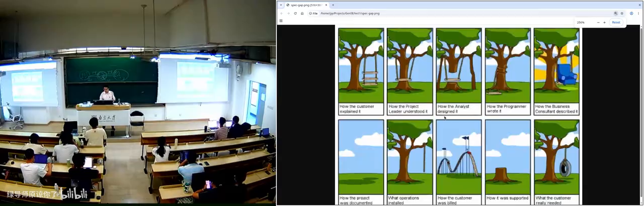Click 'What the customer really needed' tire swing panel
Screen dimensions: 644x206
click(x=556, y=162)
